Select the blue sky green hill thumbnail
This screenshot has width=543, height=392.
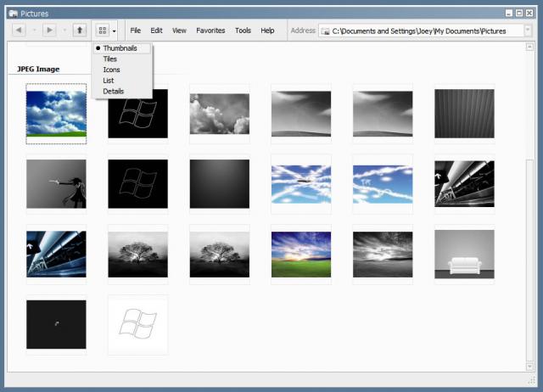coord(56,114)
